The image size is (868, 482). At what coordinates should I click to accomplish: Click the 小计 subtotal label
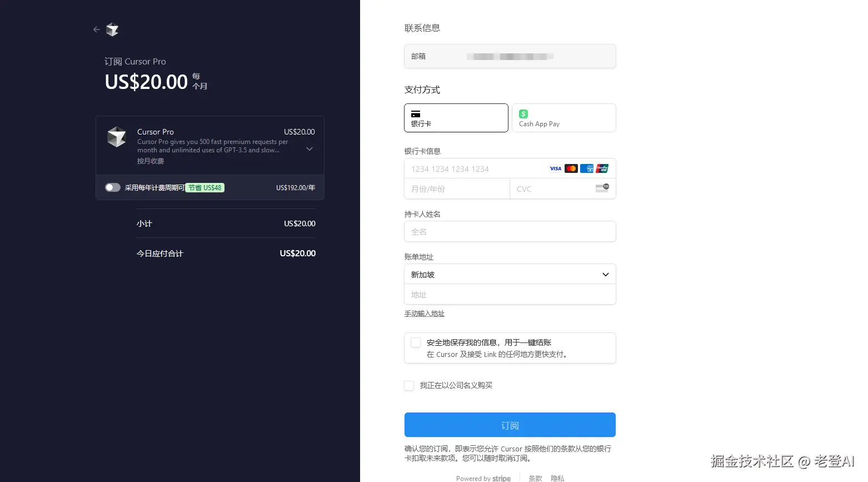[144, 223]
